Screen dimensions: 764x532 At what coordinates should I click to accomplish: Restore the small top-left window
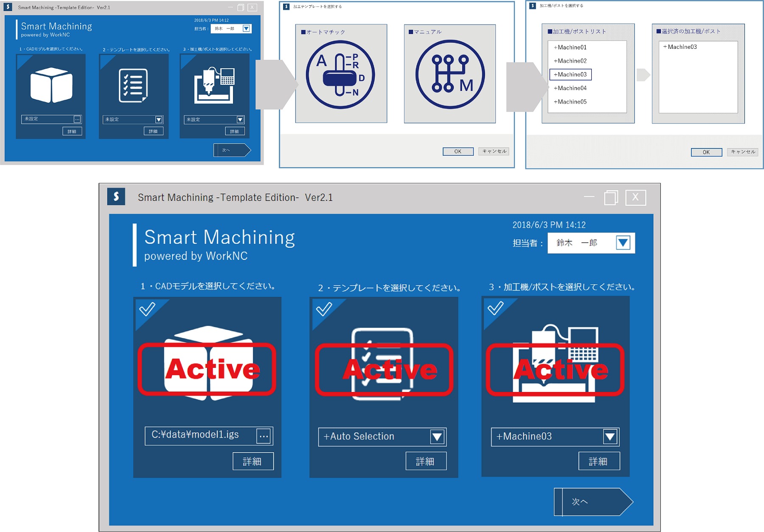coord(241,7)
